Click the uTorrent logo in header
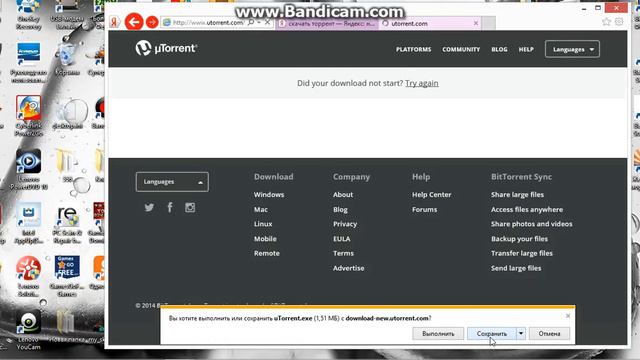The width and height of the screenshot is (640, 360). [166, 48]
